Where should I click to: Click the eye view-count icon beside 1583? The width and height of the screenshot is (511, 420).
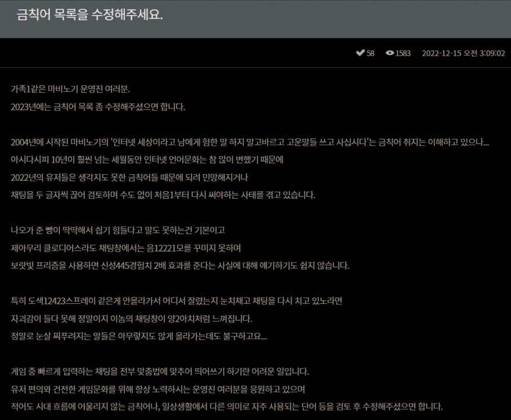[390, 53]
